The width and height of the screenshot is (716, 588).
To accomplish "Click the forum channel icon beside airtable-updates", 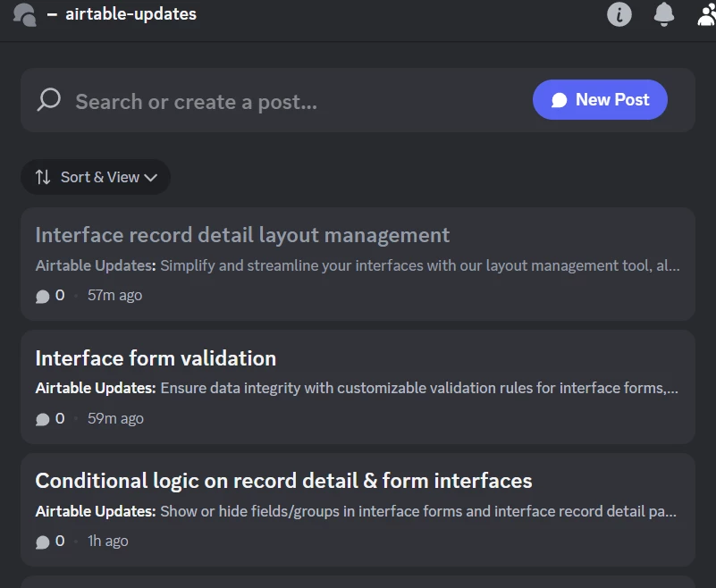I will (x=25, y=14).
